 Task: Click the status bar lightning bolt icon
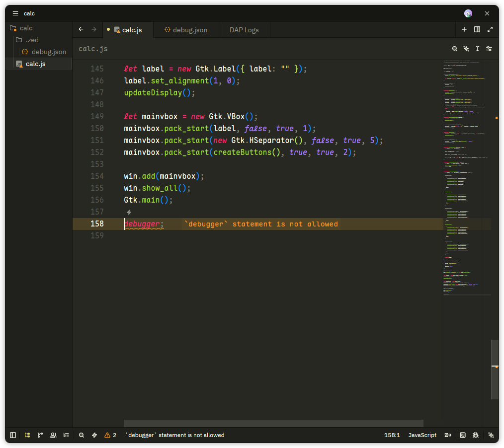[94, 435]
